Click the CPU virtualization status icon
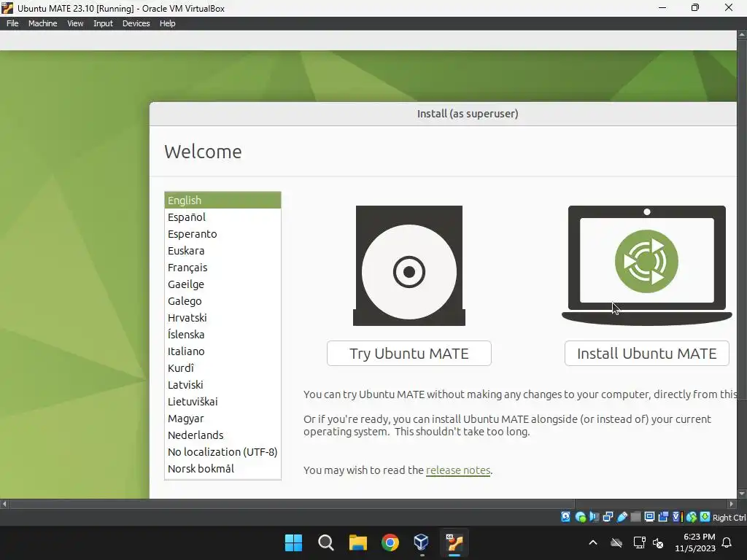Screen dimensions: 747x560 click(678, 517)
